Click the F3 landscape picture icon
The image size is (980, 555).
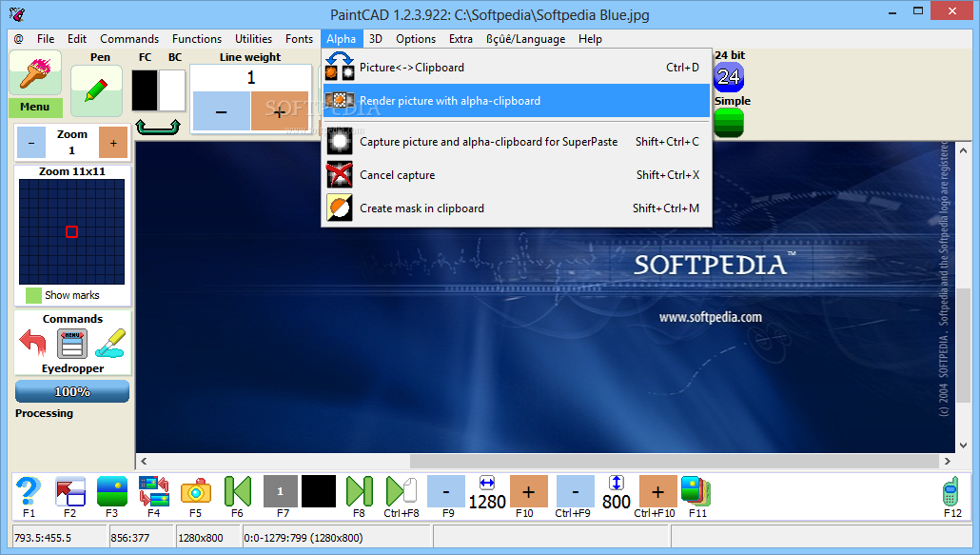112,491
